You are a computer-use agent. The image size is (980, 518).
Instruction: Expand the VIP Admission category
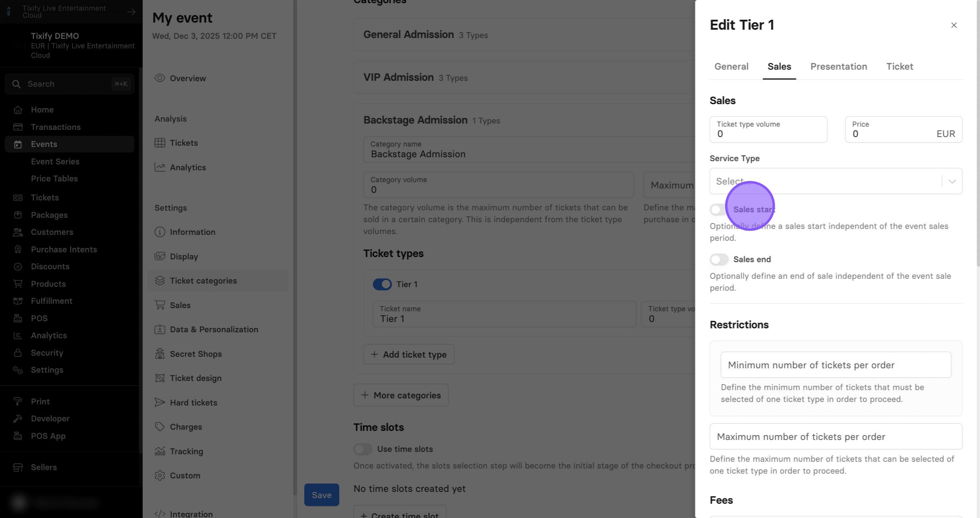[524, 77]
